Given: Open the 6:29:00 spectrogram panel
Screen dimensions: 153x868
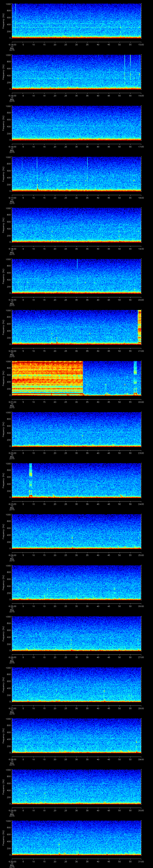Looking at the screenshot, I should (x=77, y=786).
